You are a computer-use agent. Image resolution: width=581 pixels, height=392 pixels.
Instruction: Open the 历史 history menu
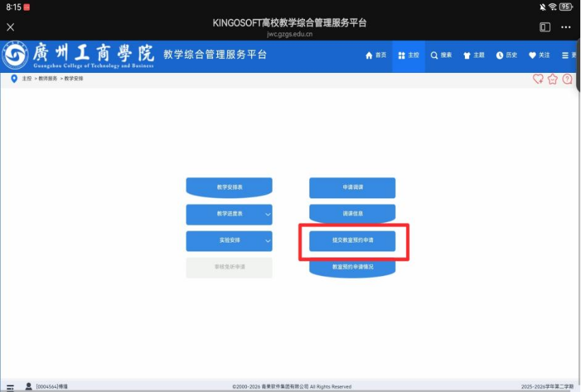(x=506, y=55)
